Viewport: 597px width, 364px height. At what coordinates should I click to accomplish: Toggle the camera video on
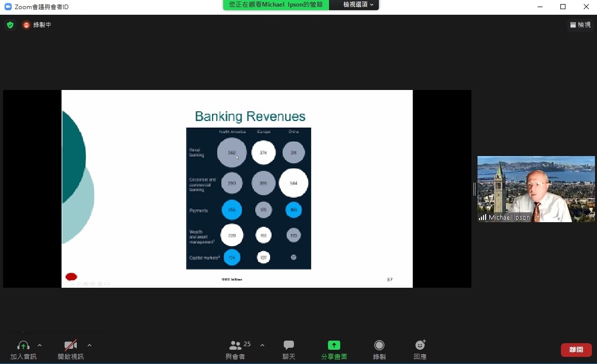click(x=71, y=346)
